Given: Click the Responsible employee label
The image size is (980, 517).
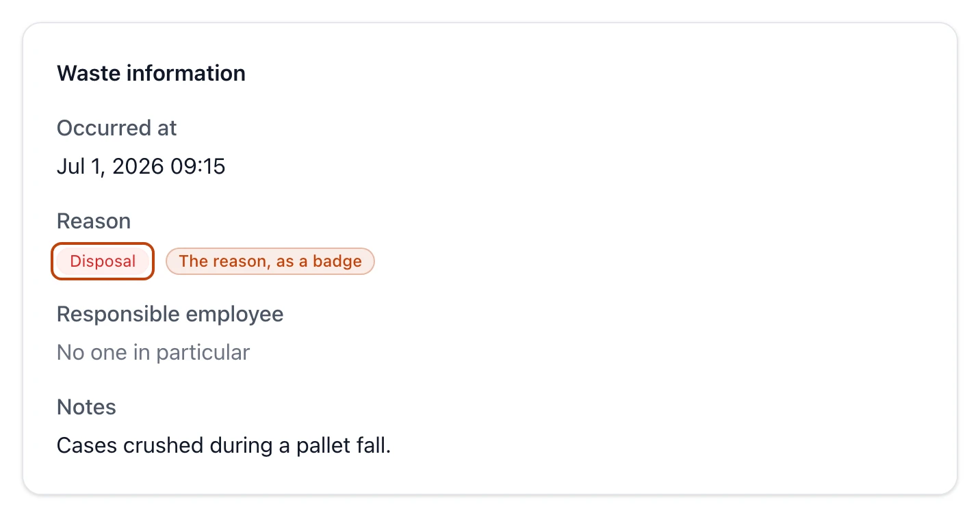Looking at the screenshot, I should [170, 314].
